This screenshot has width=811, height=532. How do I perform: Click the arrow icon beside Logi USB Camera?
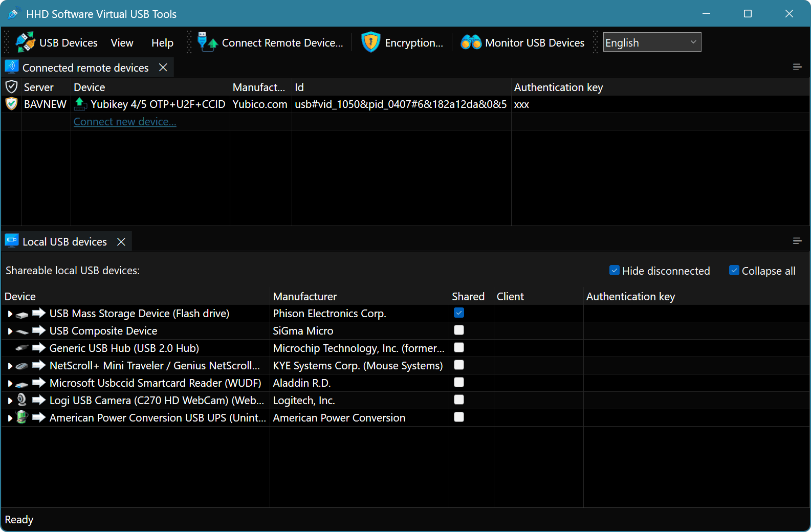click(39, 400)
